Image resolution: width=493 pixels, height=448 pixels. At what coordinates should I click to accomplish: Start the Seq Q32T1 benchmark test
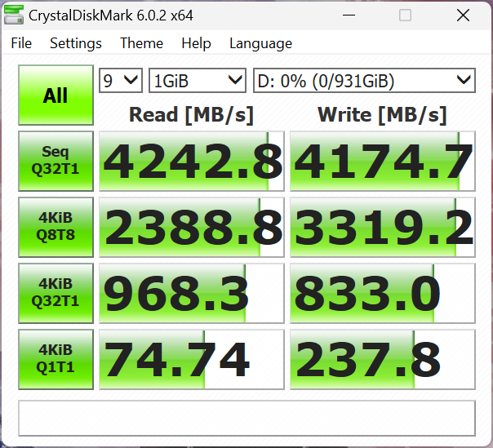(56, 161)
